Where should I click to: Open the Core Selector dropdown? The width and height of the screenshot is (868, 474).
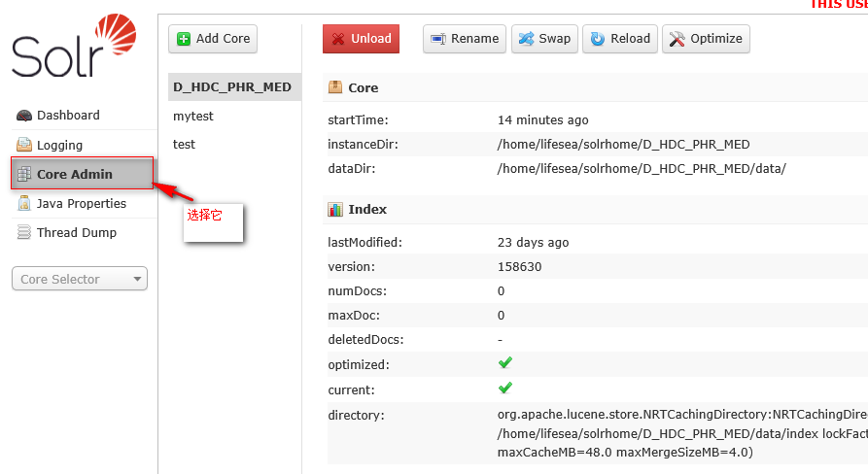point(79,279)
